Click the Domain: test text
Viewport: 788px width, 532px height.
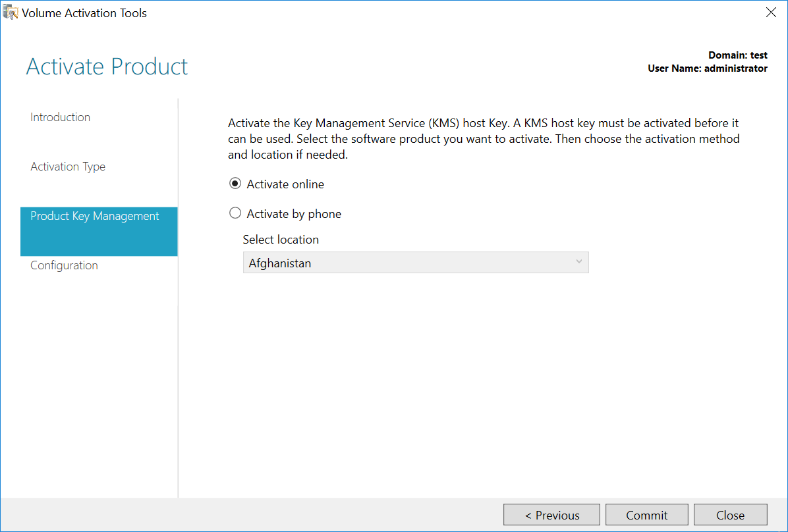click(x=738, y=55)
